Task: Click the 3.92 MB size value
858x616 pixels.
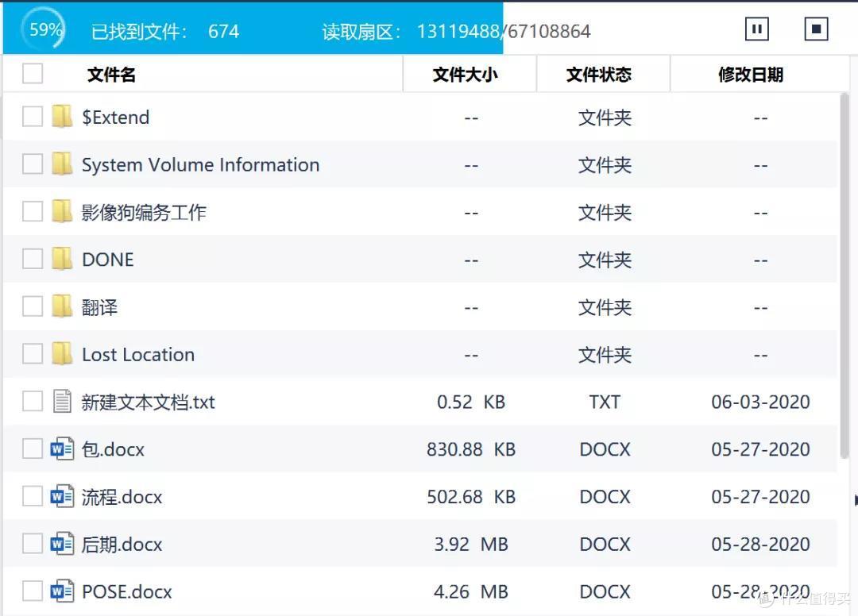Action: click(x=470, y=545)
